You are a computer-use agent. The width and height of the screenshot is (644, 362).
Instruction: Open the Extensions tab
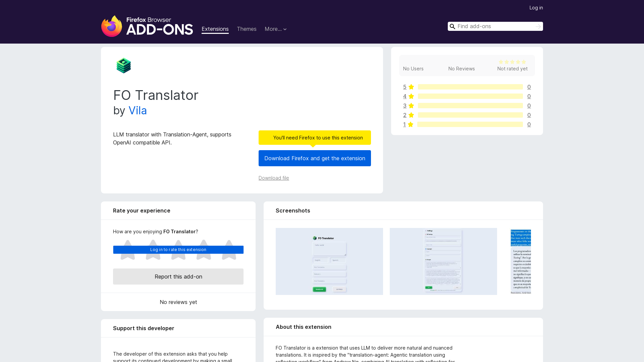(215, 29)
